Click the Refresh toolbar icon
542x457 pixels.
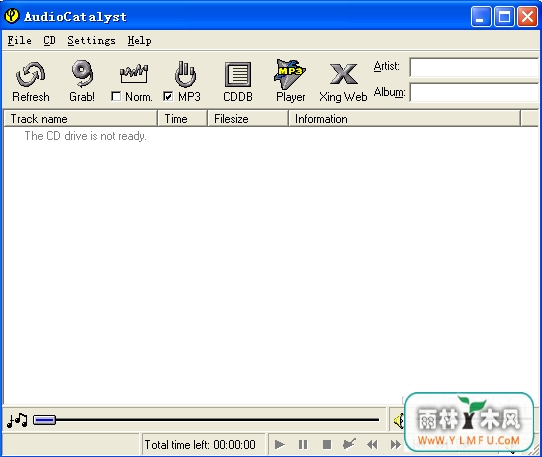coord(30,74)
